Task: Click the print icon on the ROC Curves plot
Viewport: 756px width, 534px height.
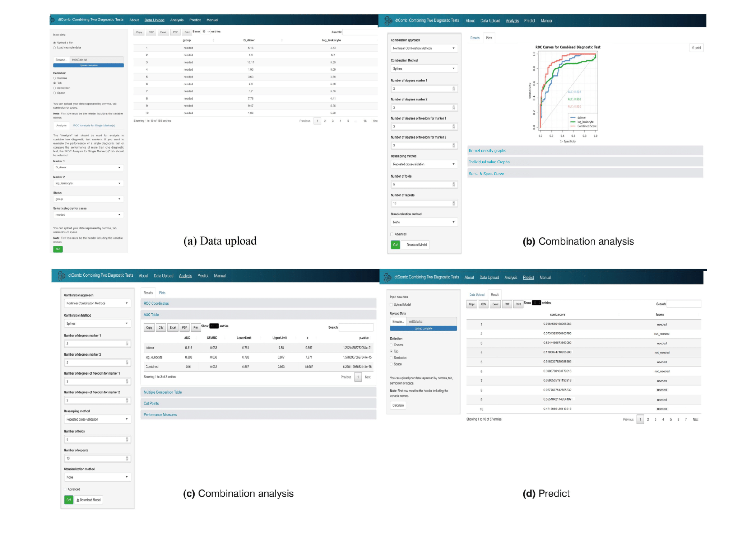Action: click(696, 47)
